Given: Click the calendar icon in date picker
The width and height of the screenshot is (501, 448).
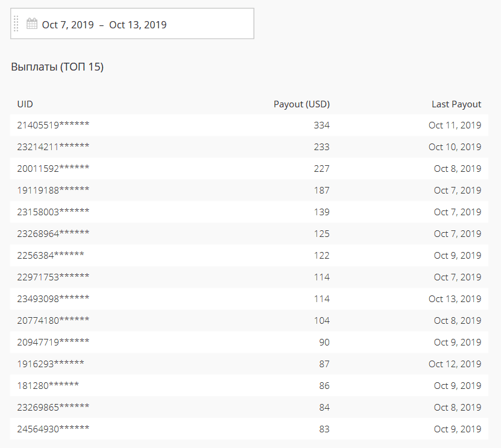Looking at the screenshot, I should [x=31, y=24].
